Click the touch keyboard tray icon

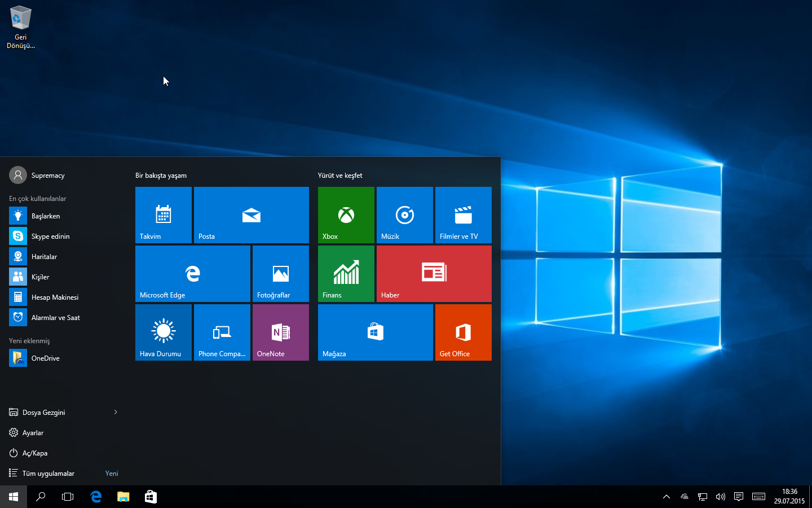759,497
